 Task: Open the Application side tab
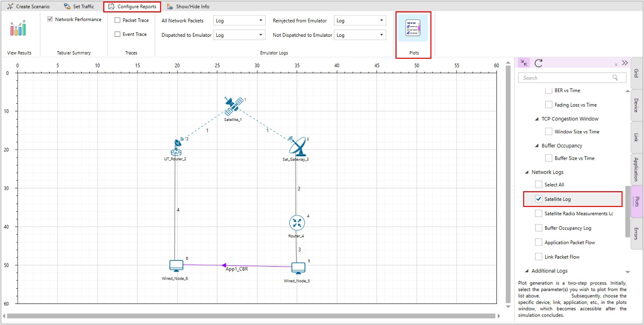point(636,169)
